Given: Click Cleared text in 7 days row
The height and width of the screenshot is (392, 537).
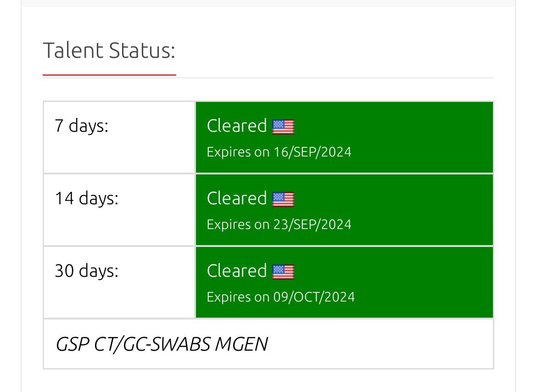Looking at the screenshot, I should pos(237,126).
